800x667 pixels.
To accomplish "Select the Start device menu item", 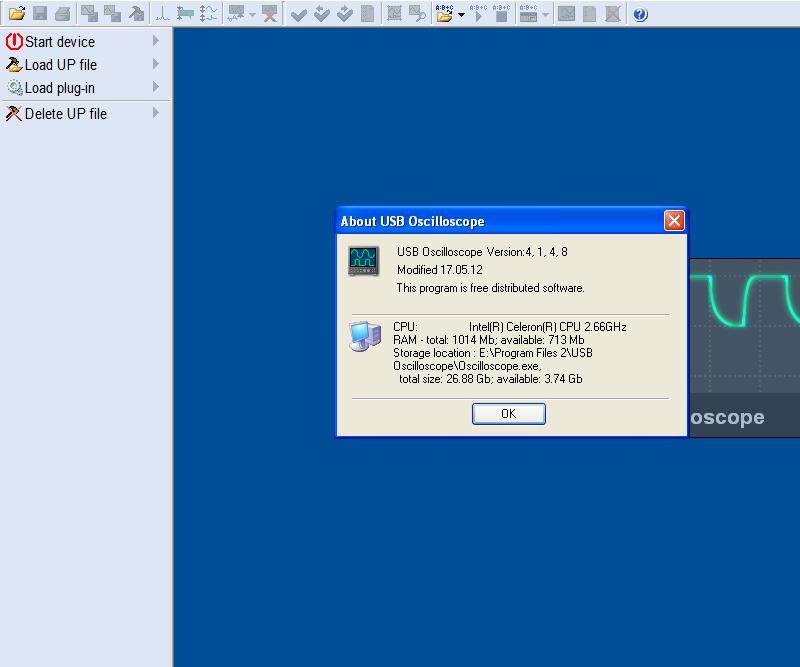I will [86, 41].
